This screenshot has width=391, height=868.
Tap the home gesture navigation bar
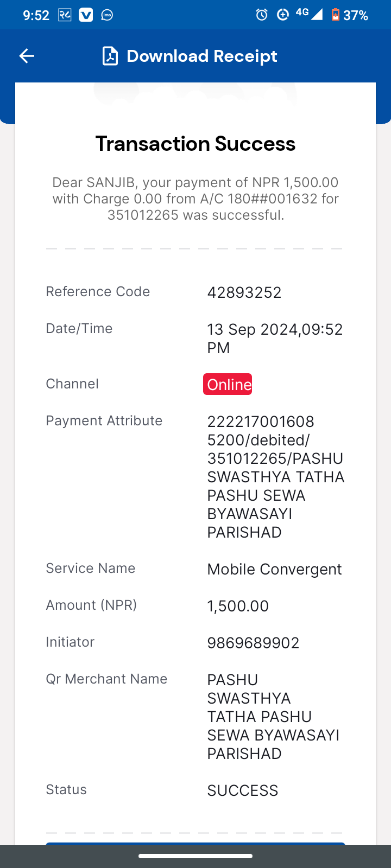[x=195, y=856]
